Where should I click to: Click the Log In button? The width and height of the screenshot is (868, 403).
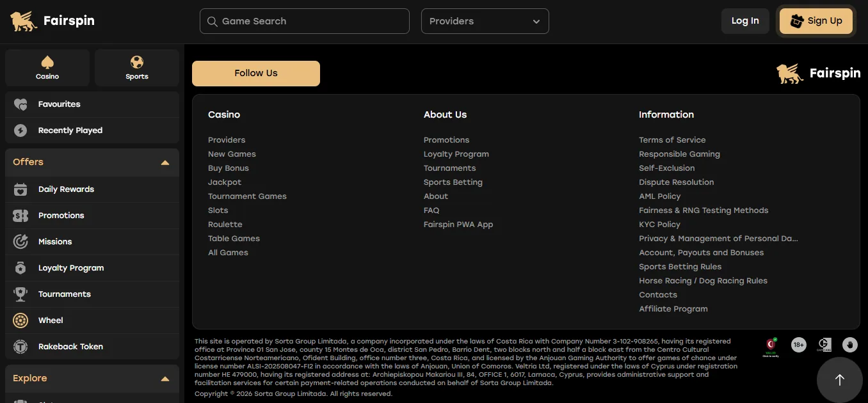click(x=745, y=21)
